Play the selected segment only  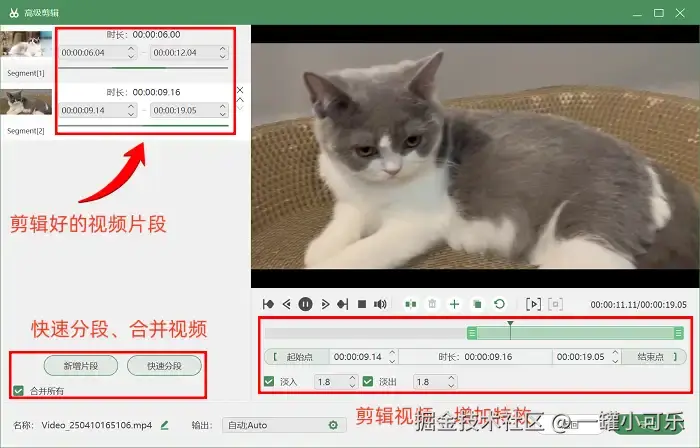coord(533,304)
